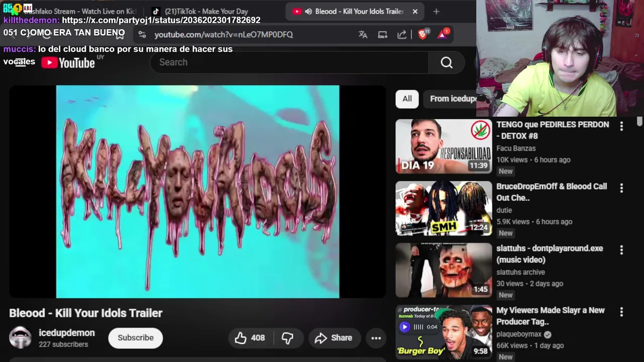Open options for My Viewers Made Slayr video
This screenshot has height=362, width=644.
click(x=621, y=312)
